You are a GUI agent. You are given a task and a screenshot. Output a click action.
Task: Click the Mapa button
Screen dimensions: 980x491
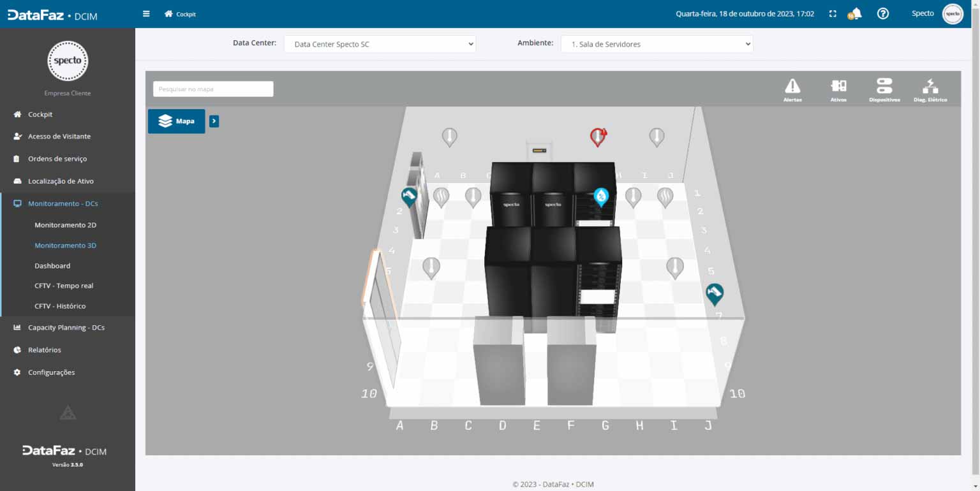click(x=177, y=121)
